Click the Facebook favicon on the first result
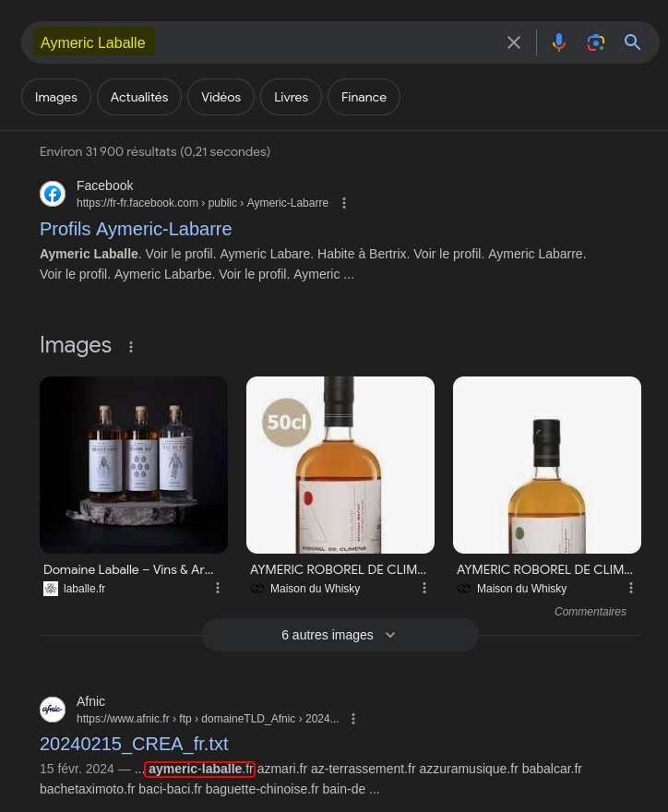668x812 pixels. coord(53,194)
